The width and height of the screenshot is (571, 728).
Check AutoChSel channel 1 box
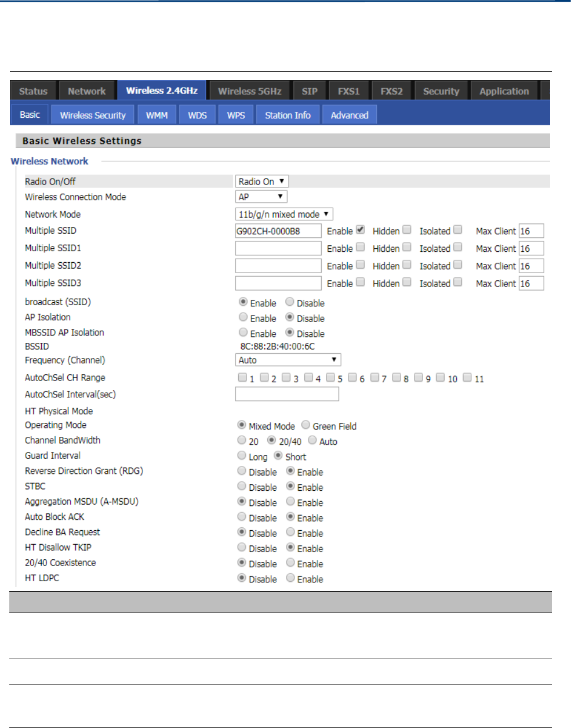242,378
